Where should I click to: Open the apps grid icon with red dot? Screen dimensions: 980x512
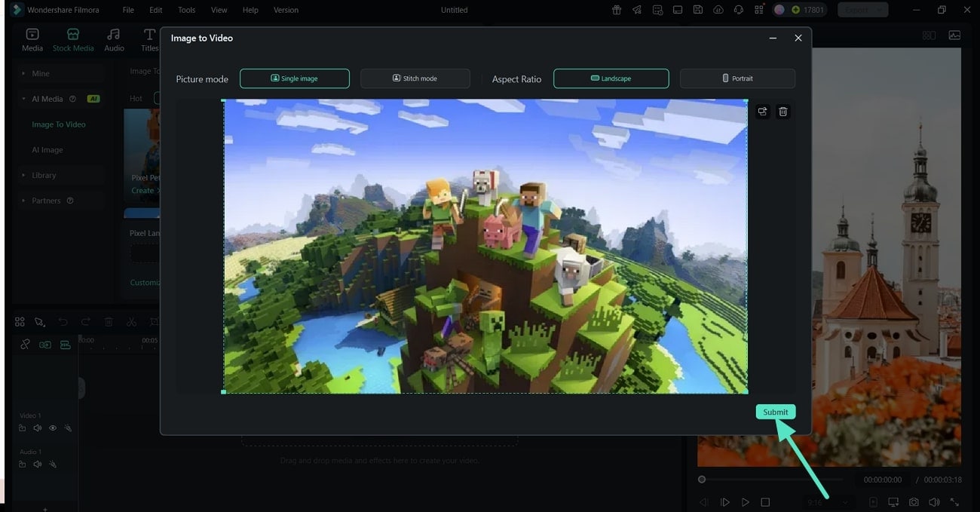pyautogui.click(x=758, y=10)
